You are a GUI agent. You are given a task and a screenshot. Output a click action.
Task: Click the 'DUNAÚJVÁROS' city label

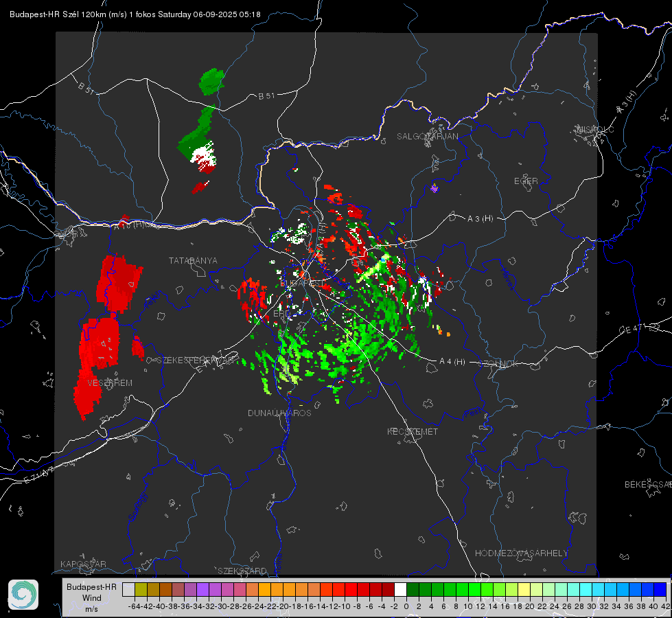[x=279, y=413]
